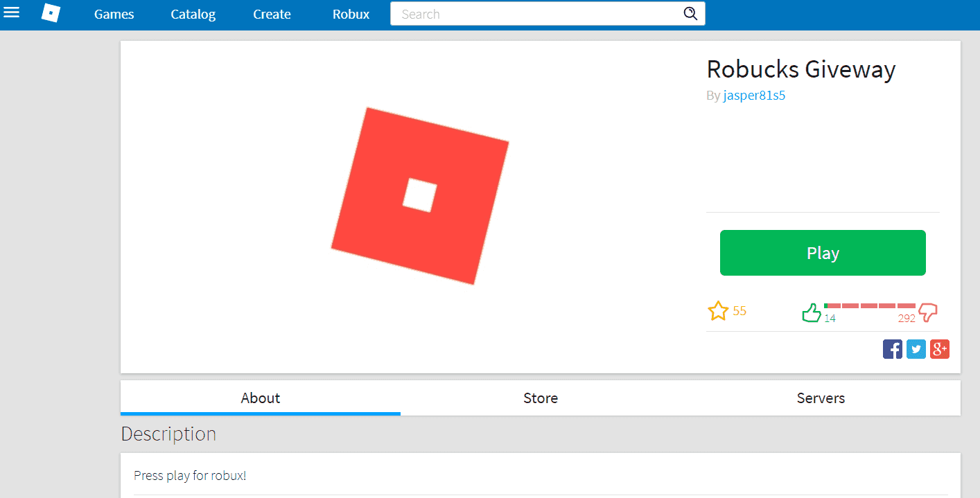This screenshot has height=498, width=980.
Task: Open the hamburger navigation menu
Action: [11, 12]
